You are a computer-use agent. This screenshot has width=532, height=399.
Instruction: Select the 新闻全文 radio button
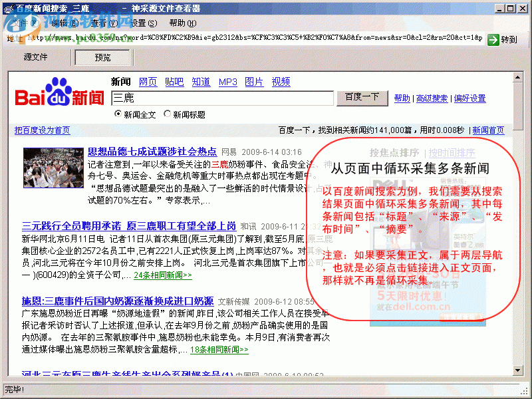pyautogui.click(x=118, y=114)
